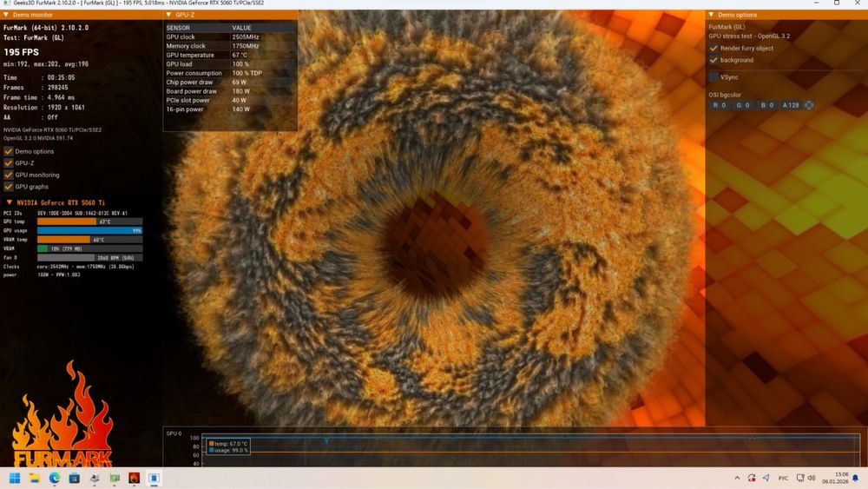Click the R: 0 color value field
Screen dimensions: 868x489
click(x=719, y=105)
